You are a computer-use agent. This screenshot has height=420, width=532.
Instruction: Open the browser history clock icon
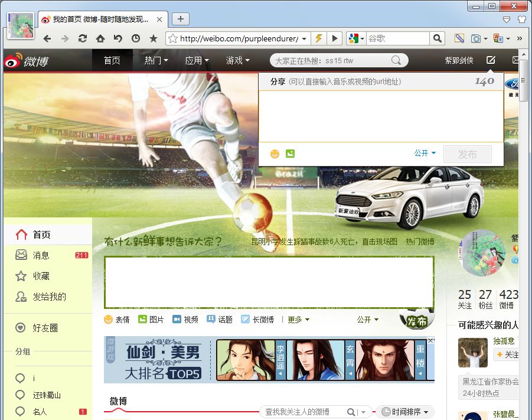pos(136,38)
